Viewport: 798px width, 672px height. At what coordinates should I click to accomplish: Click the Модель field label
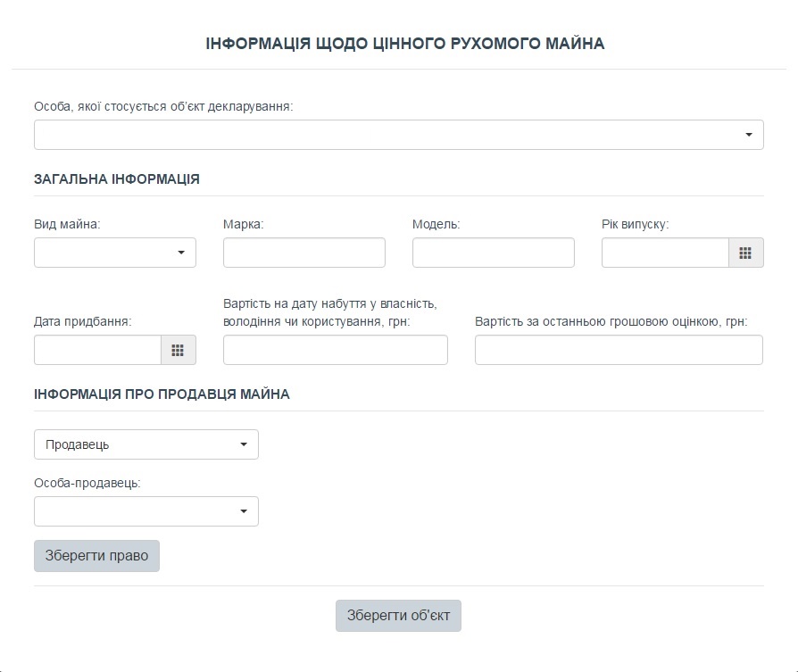(436, 224)
